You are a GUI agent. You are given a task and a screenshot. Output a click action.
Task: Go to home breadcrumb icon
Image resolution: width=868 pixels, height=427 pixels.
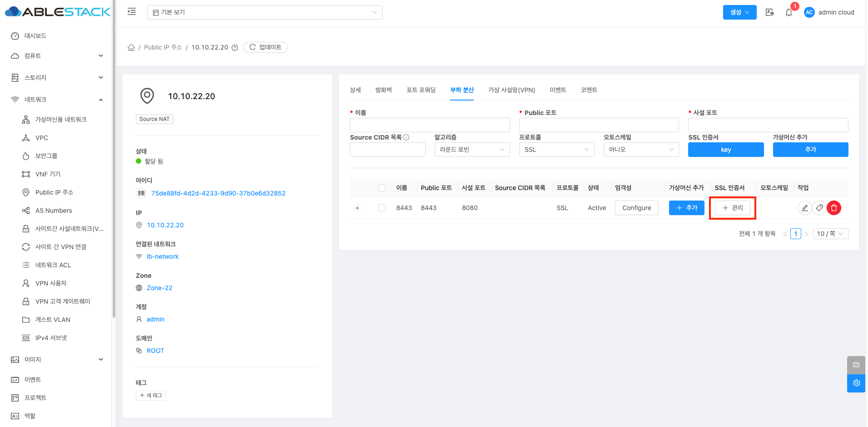pyautogui.click(x=131, y=47)
